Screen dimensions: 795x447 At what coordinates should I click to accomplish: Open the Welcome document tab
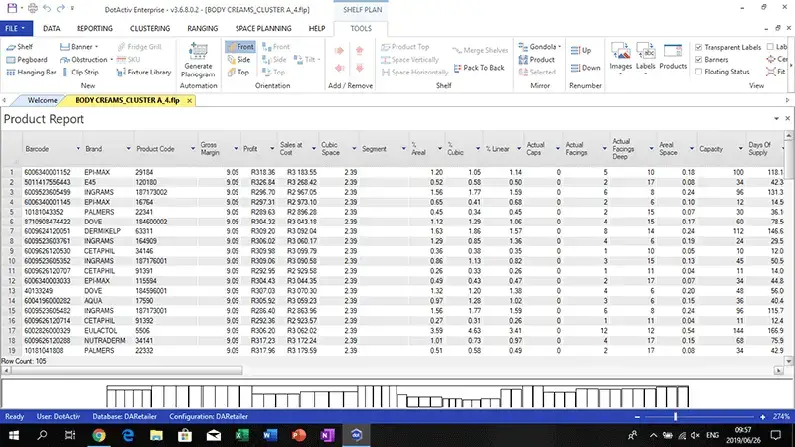click(x=42, y=101)
